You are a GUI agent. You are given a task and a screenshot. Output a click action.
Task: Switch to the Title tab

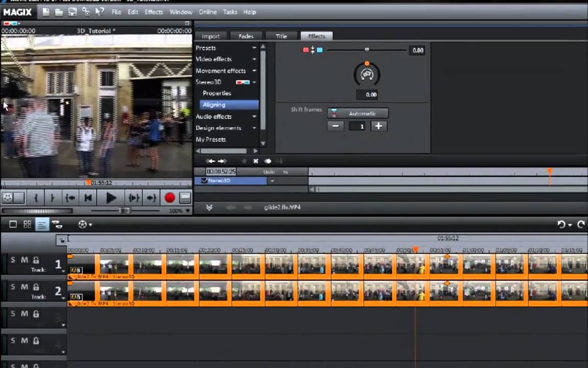coord(281,36)
